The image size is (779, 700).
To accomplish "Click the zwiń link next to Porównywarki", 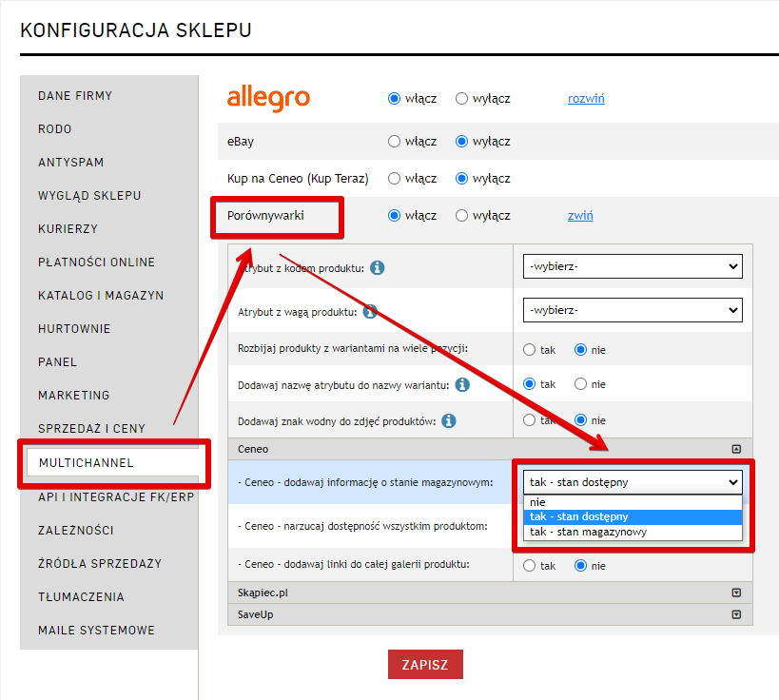I will (x=580, y=216).
